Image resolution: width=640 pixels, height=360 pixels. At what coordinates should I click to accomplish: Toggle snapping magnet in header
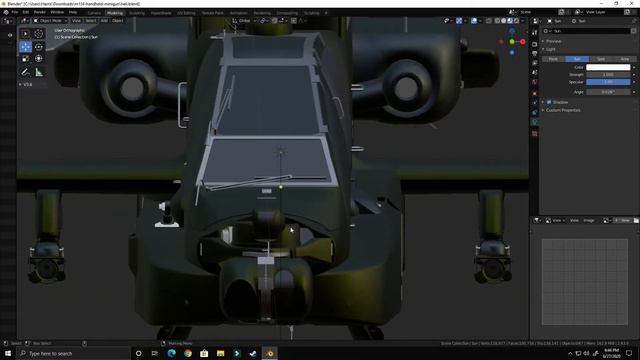[x=274, y=20]
